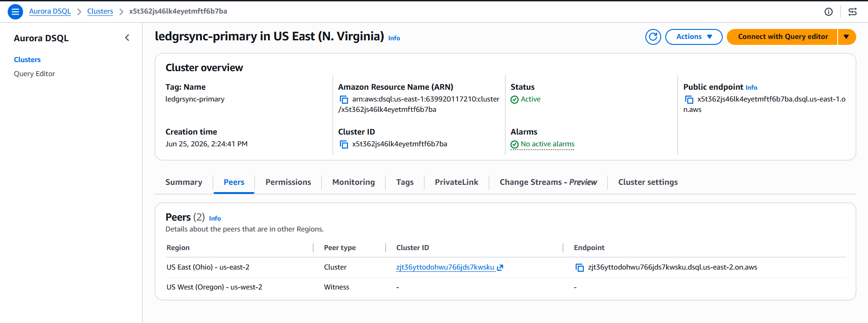868x323 pixels.
Task: Open Query Editor in the sidebar
Action: (34, 74)
